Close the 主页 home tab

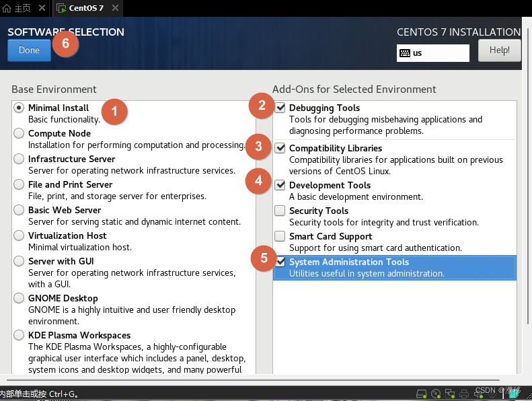[x=42, y=7]
